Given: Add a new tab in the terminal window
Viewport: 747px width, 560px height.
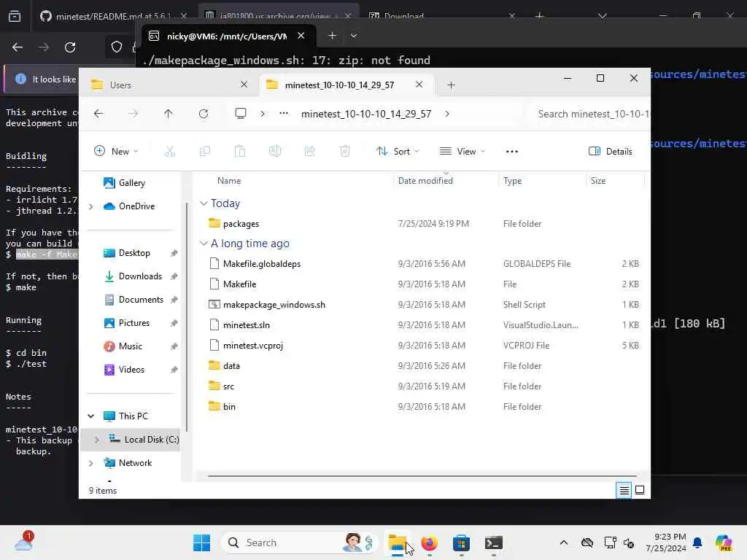Looking at the screenshot, I should [332, 36].
